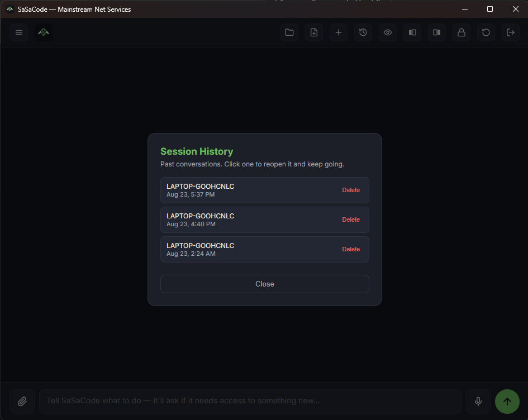Delete the 5:37 PM session
This screenshot has height=420, width=528.
(x=351, y=190)
